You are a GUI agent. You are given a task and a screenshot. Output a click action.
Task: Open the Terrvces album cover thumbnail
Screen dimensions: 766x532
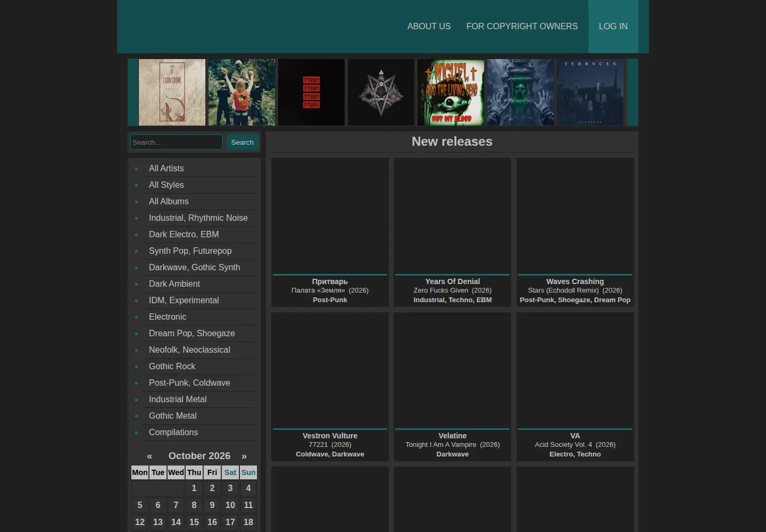point(590,92)
